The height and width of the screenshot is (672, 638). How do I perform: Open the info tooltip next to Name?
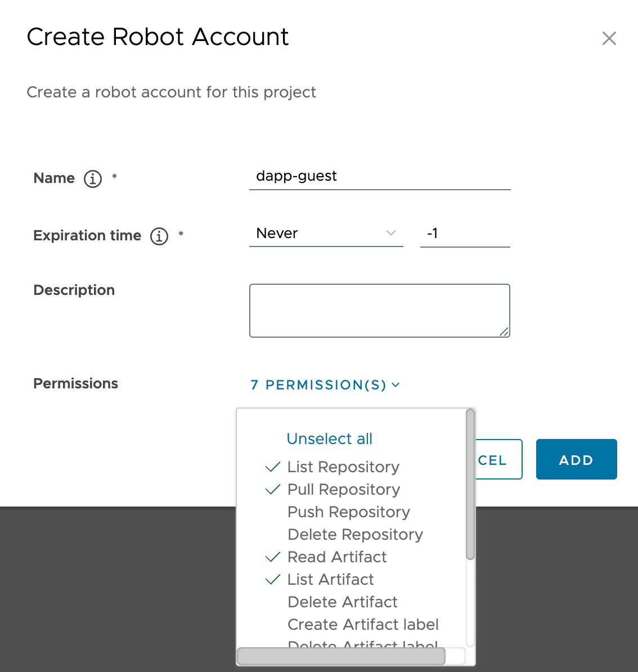pyautogui.click(x=92, y=178)
